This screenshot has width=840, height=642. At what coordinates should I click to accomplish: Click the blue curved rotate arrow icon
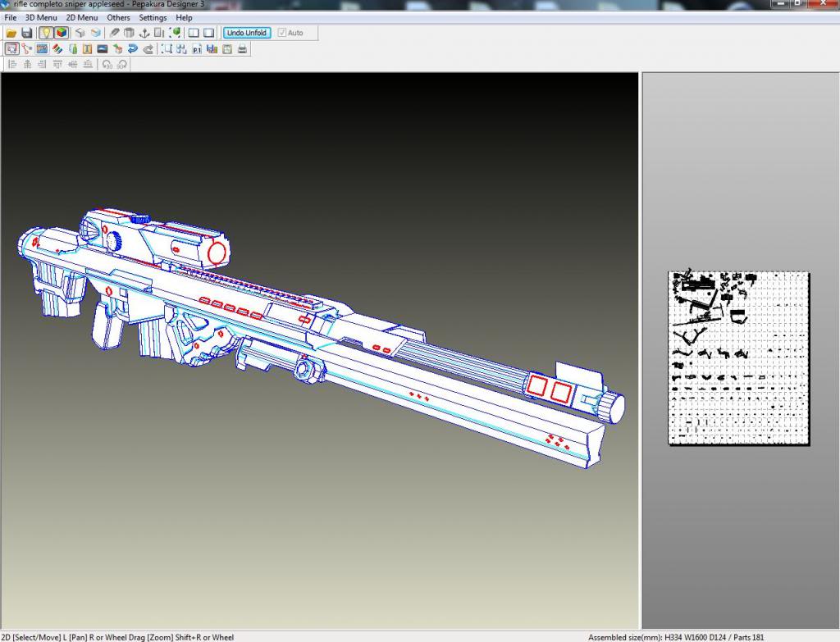pos(133,49)
